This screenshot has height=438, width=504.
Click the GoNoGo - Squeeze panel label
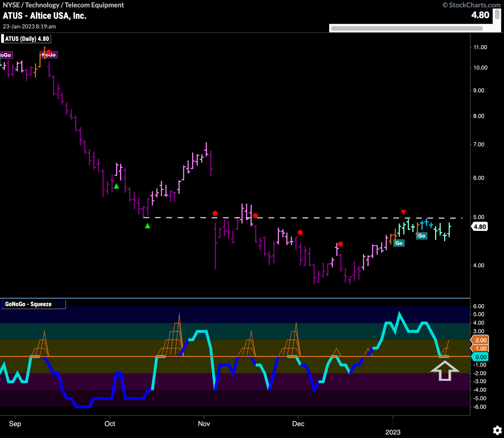[x=33, y=304]
